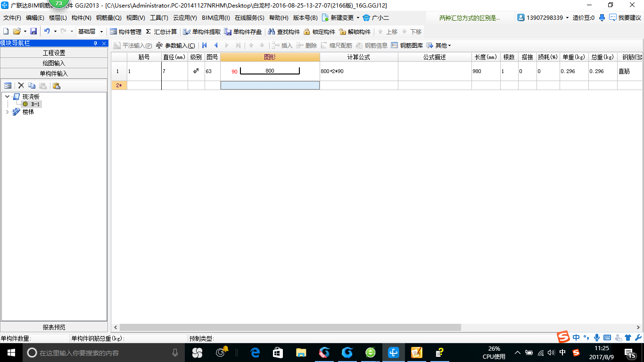Open the 其他 dropdown menu
644x362 pixels.
(x=438, y=46)
